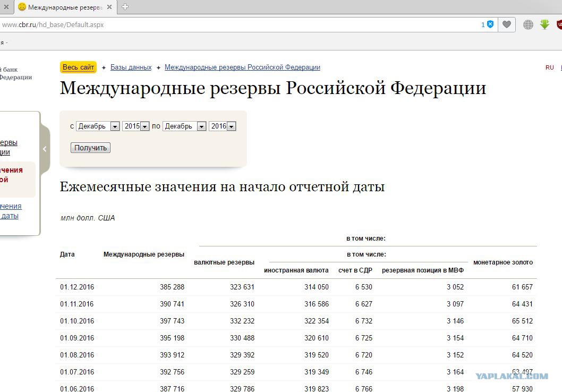562x392 pixels.
Task: Select the date cell 01.06.2016
Action: (77, 389)
